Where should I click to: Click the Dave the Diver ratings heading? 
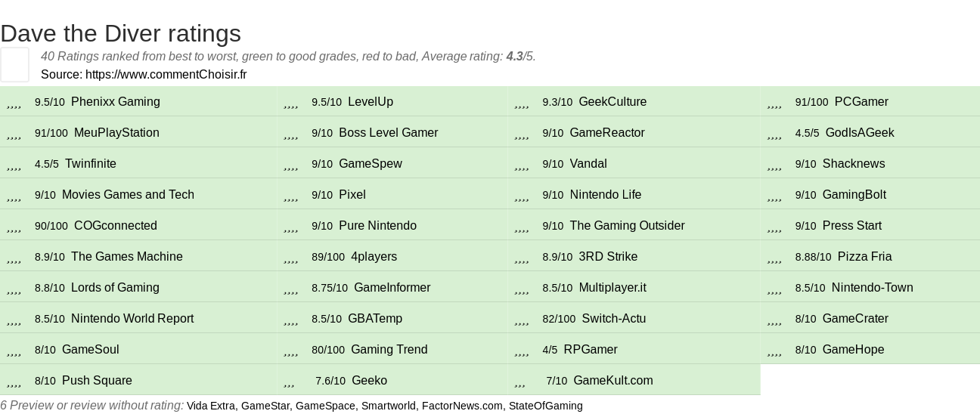[x=120, y=33]
